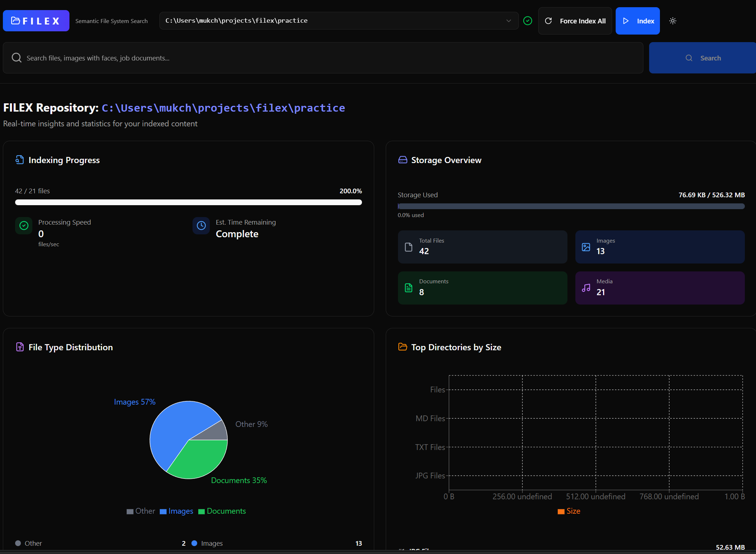
Task: Toggle the Other legend item in pie chart
Action: pyautogui.click(x=141, y=511)
